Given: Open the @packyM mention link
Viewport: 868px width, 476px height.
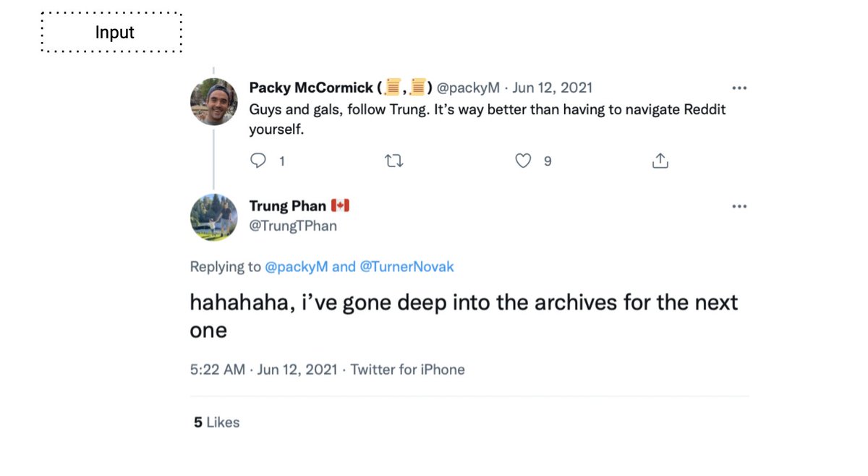Looking at the screenshot, I should (297, 267).
